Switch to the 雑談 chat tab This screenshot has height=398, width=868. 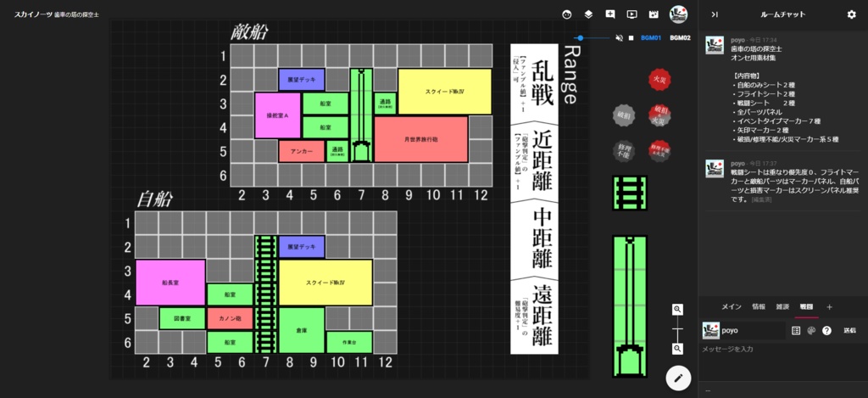pos(782,307)
